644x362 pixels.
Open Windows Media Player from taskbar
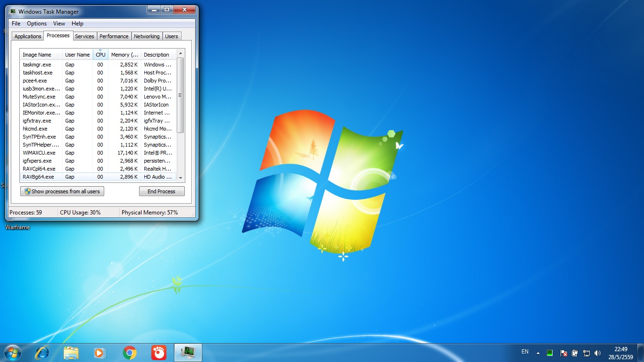pyautogui.click(x=100, y=353)
